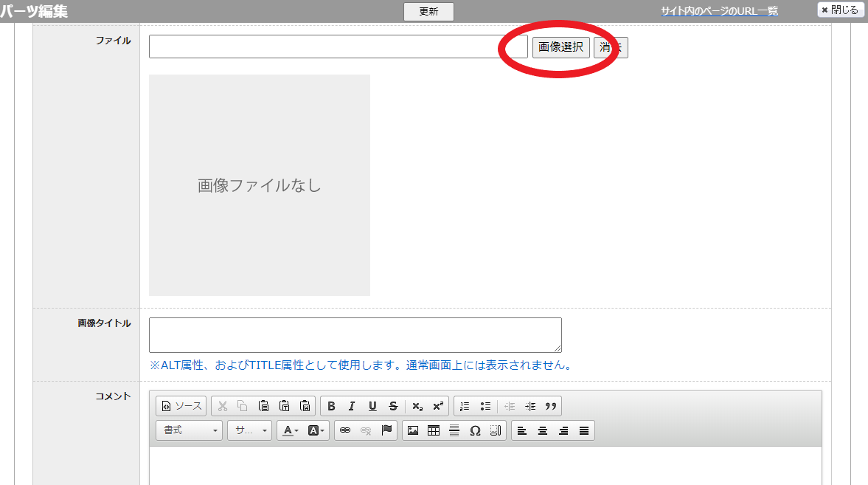Insert special character with omega icon
The width and height of the screenshot is (868, 485).
tap(475, 430)
